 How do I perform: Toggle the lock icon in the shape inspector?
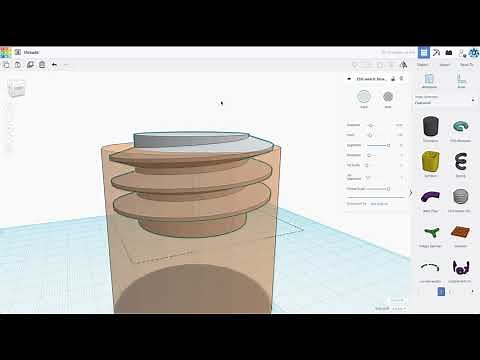coord(393,79)
